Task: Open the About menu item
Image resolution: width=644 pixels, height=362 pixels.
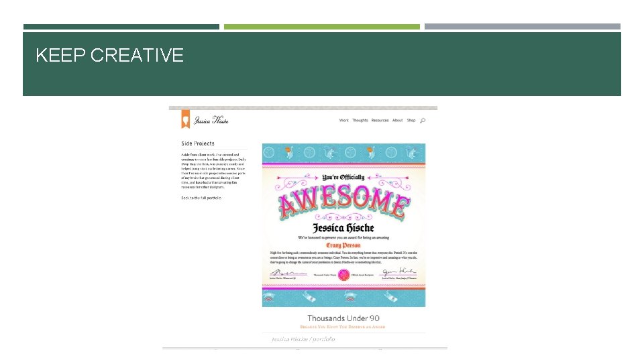Action: tap(397, 121)
